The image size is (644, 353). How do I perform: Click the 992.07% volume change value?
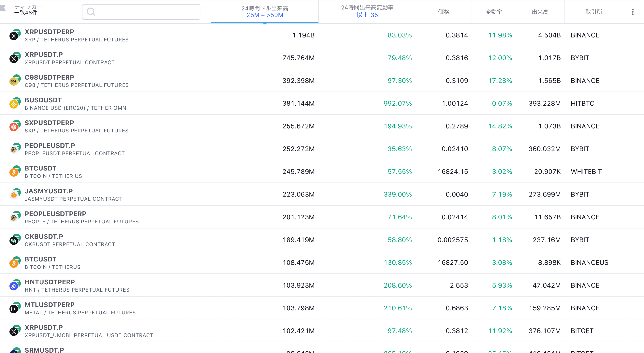coord(397,103)
